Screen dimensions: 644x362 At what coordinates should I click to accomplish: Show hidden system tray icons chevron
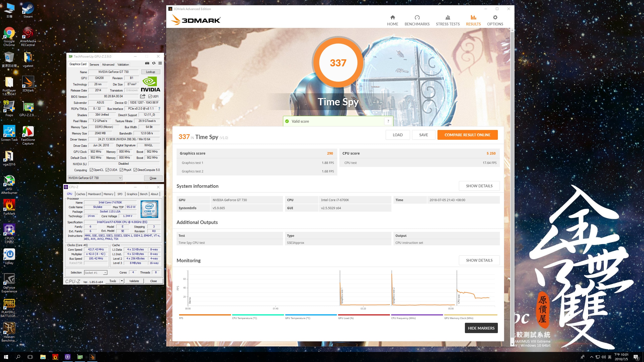592,357
